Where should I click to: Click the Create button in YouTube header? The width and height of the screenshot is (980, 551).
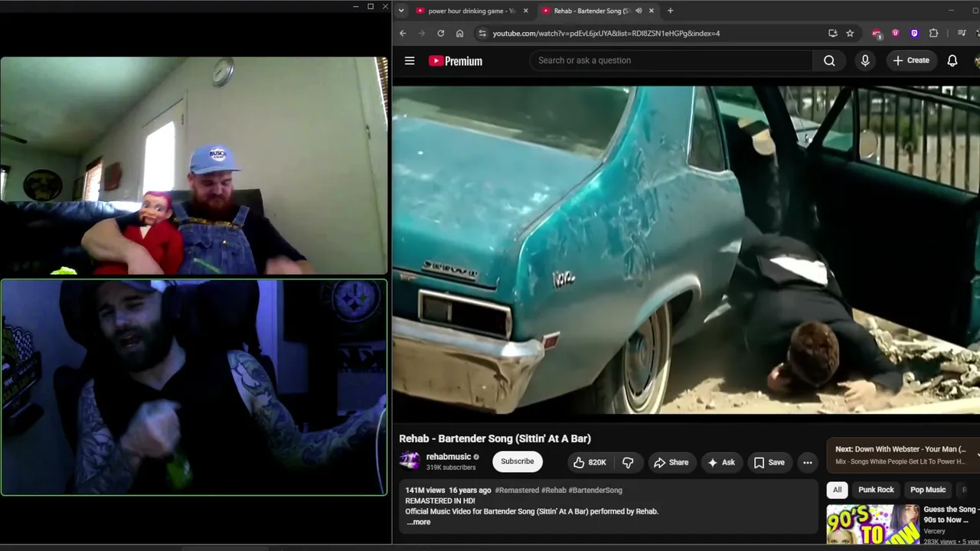(911, 60)
